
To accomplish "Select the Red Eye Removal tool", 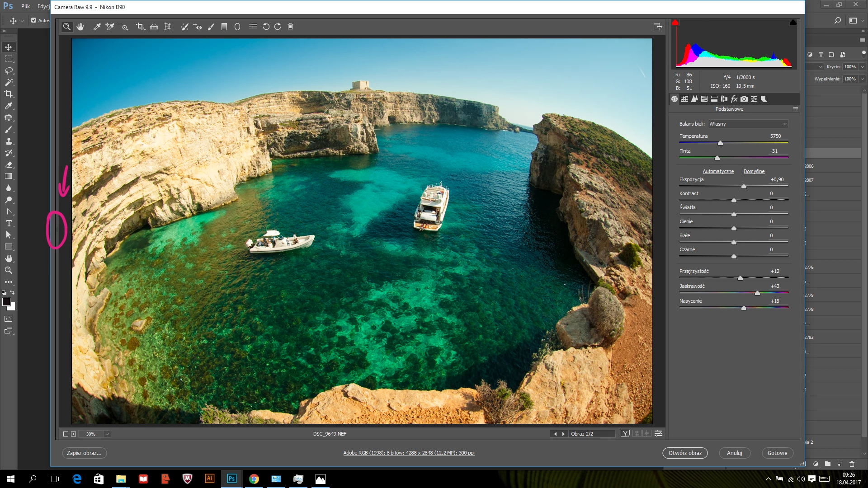I will (x=198, y=27).
